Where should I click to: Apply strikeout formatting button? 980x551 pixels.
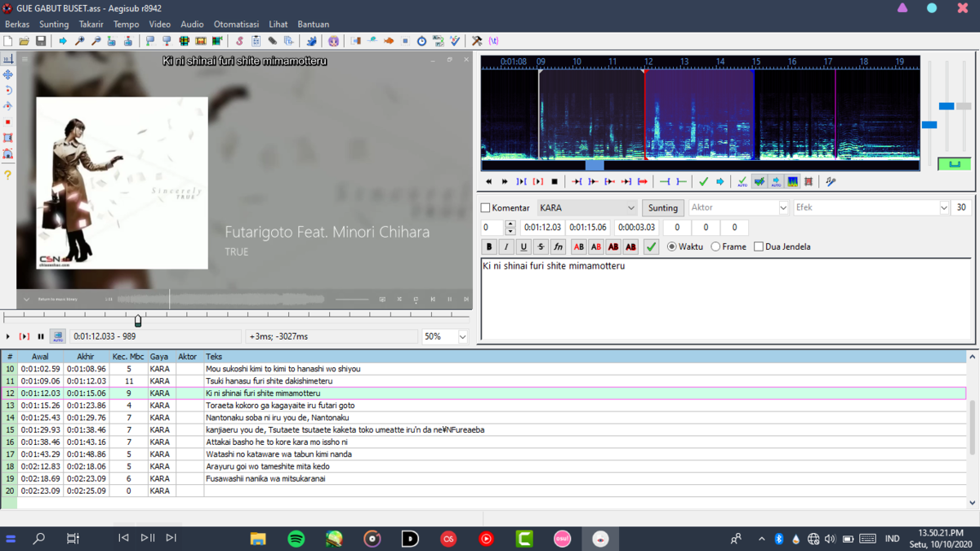click(541, 247)
